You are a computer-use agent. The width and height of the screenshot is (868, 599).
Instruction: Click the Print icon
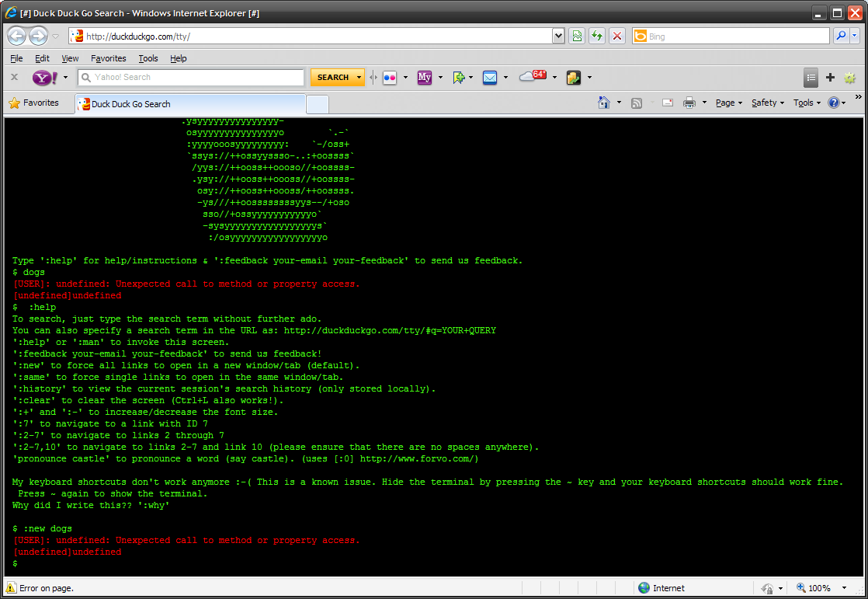click(x=689, y=103)
